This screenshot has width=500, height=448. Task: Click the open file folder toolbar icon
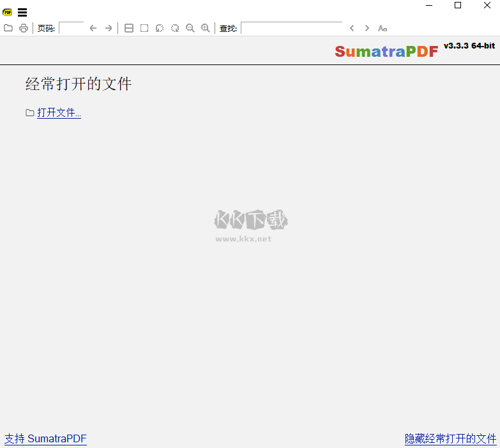8,28
